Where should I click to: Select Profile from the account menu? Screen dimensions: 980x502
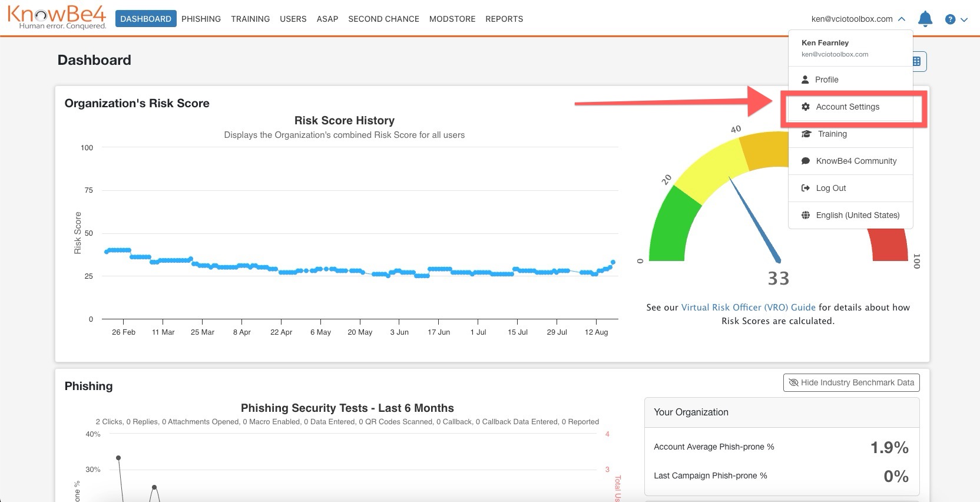click(850, 80)
